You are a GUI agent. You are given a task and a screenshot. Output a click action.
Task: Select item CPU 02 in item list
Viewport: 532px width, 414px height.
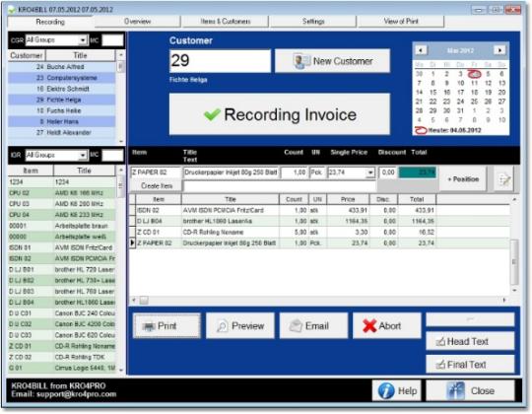click(62, 193)
